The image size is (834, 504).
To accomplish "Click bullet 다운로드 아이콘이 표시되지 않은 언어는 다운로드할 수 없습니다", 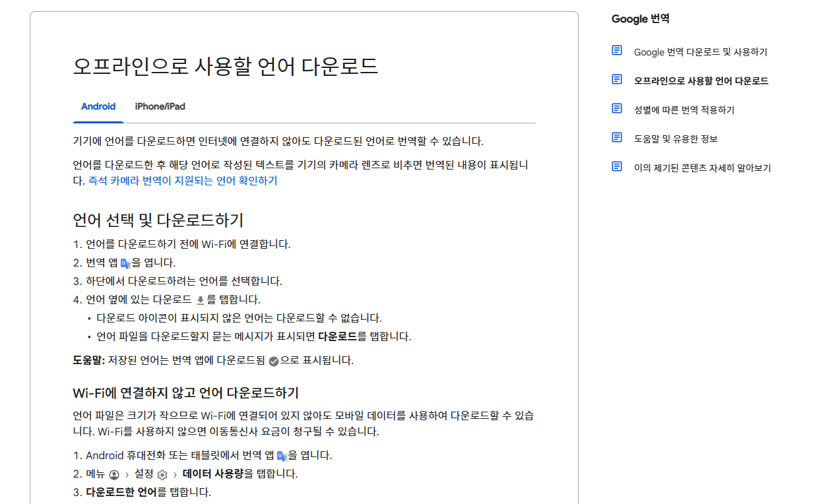I will [x=240, y=318].
